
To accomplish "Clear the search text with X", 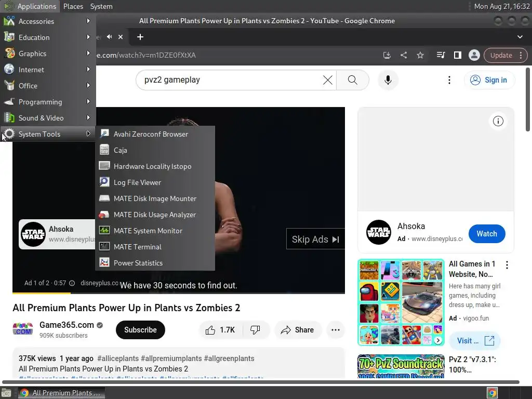I will (328, 79).
